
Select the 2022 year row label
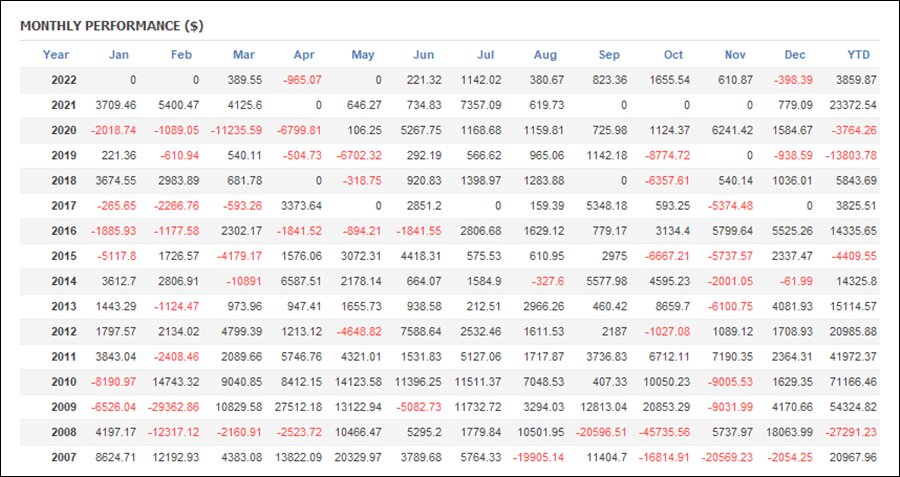coord(64,80)
